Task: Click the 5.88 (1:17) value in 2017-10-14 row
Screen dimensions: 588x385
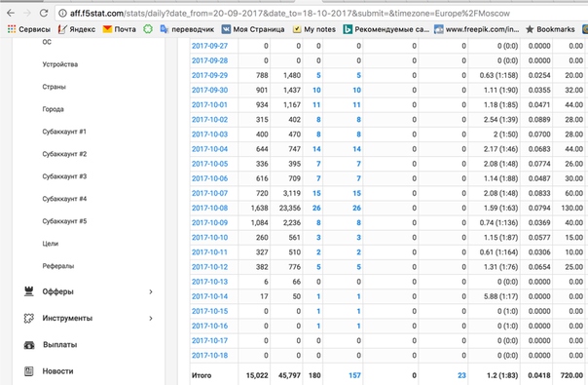Action: click(500, 296)
